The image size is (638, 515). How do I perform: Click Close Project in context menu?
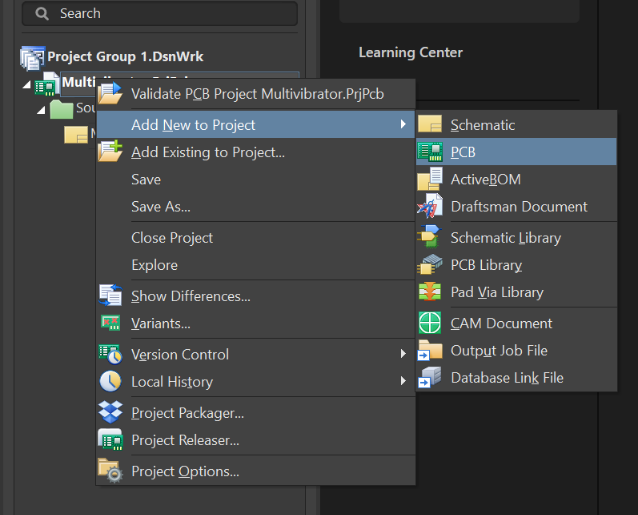[172, 238]
